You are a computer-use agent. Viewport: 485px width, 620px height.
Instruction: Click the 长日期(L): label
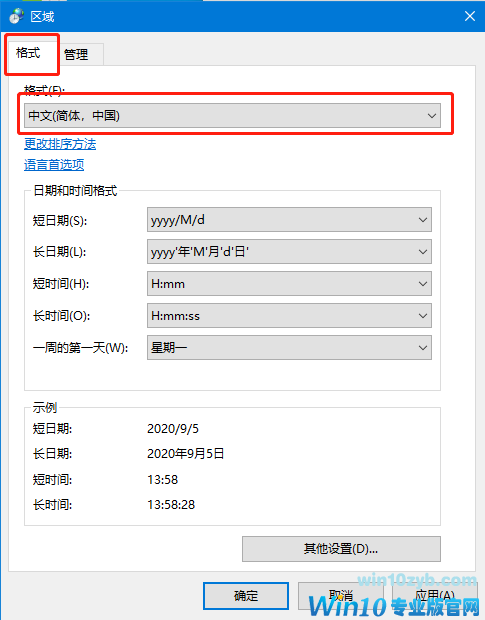pos(59,252)
